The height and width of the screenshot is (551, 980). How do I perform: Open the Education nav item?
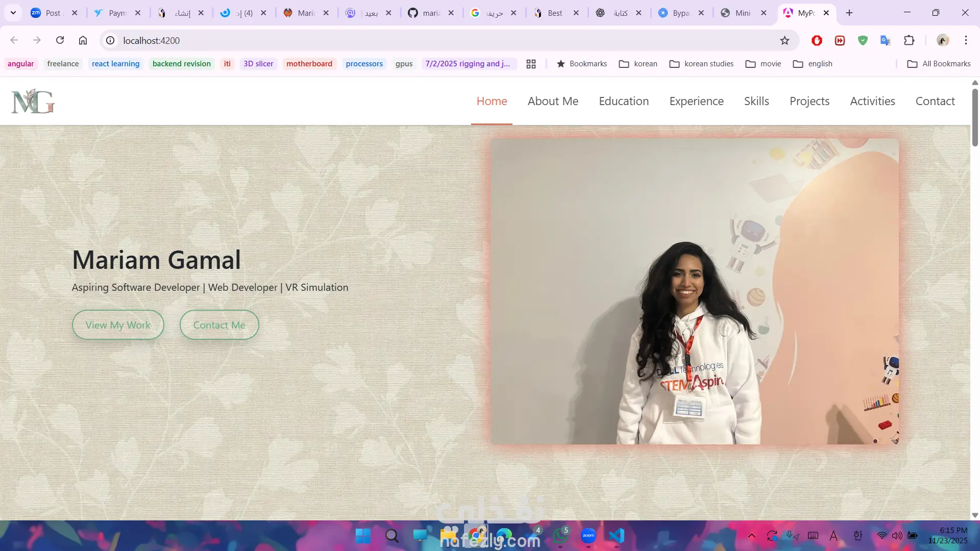(623, 101)
